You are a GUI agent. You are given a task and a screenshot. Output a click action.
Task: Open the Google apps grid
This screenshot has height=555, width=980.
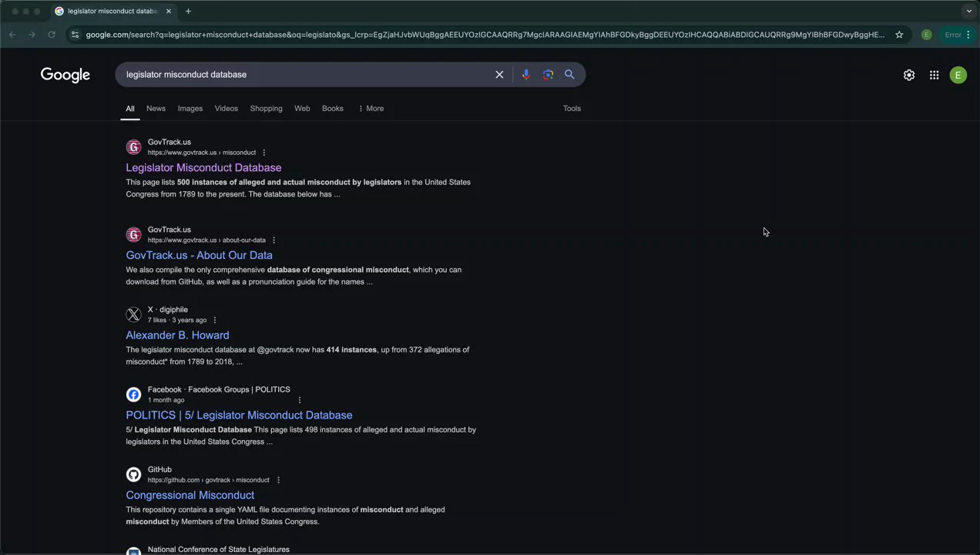click(934, 75)
